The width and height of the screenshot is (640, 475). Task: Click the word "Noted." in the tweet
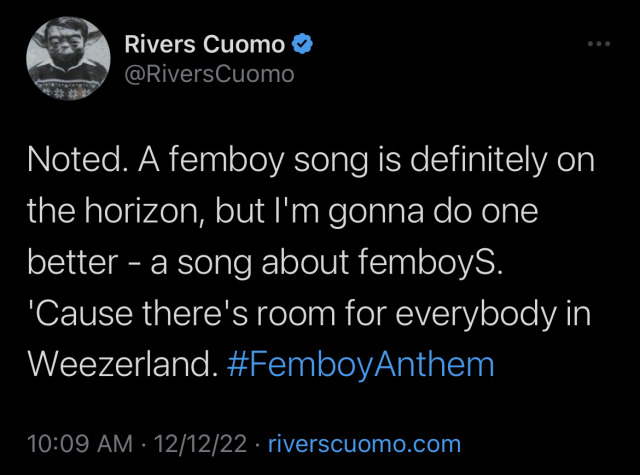point(67,161)
